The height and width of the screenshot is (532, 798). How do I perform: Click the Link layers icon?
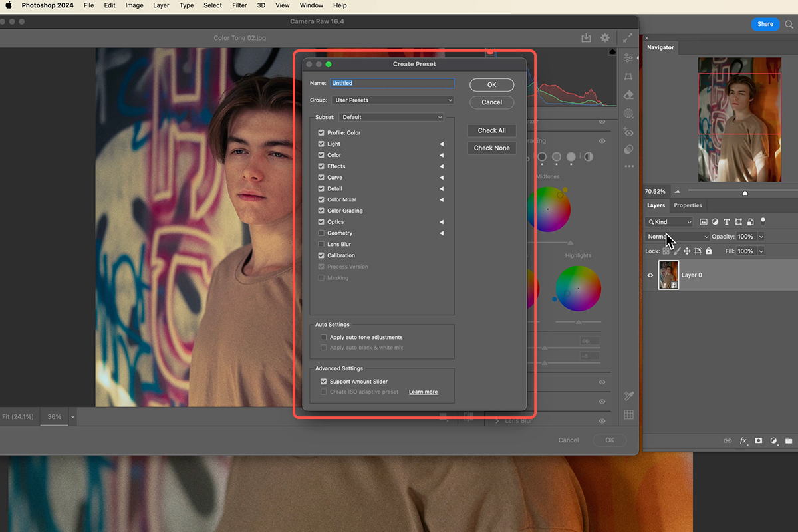point(728,440)
